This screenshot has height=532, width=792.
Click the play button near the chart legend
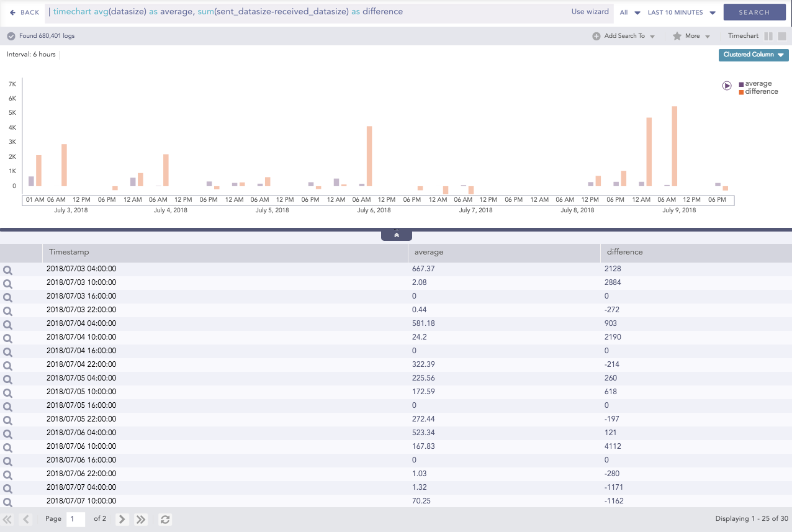pyautogui.click(x=727, y=86)
